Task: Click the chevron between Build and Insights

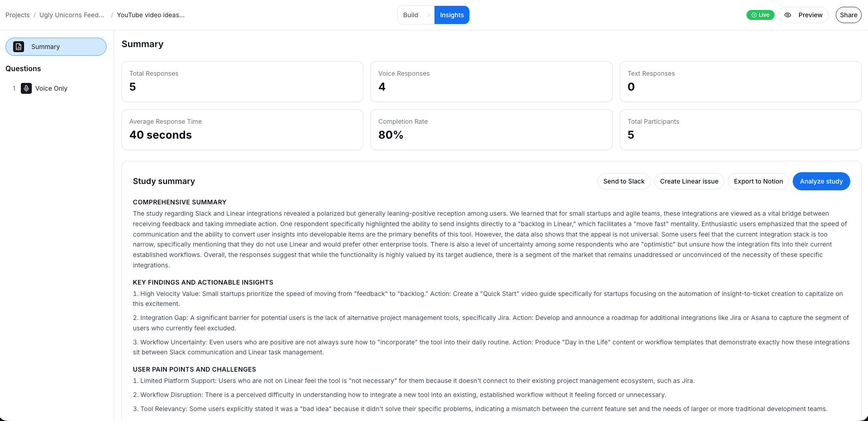Action: tap(429, 15)
